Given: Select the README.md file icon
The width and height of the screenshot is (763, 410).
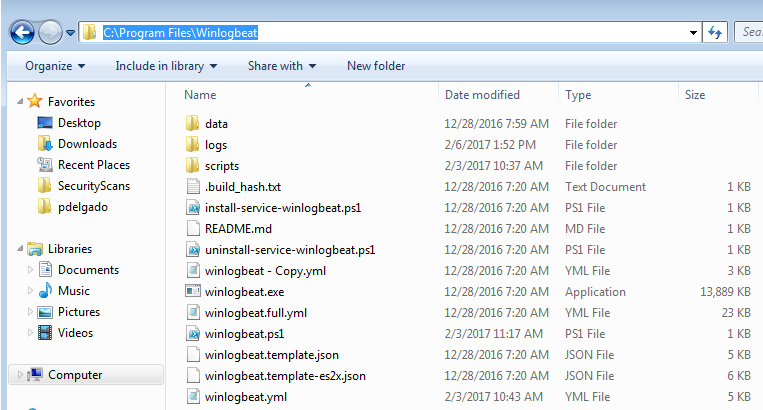Looking at the screenshot, I should (193, 229).
